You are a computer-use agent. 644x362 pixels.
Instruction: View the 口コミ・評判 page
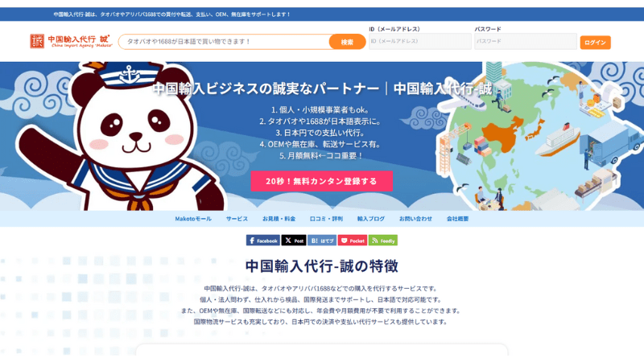click(x=326, y=219)
